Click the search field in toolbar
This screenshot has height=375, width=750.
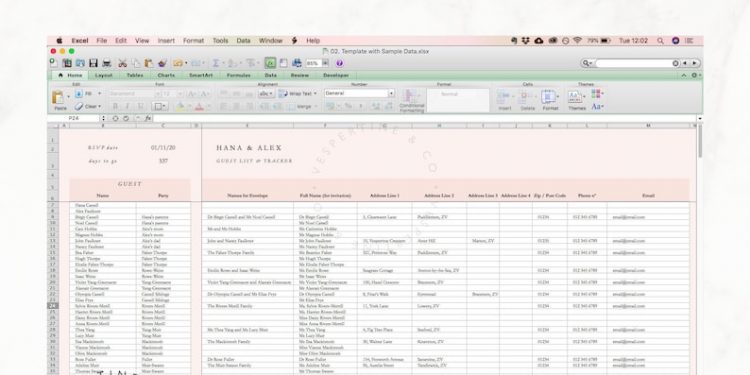(x=635, y=63)
